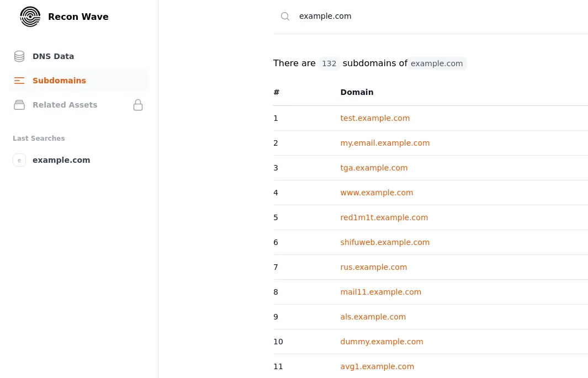Screen dimensions: 588x378
Task: Click the Recon Wave spiral logo
Action: [x=30, y=17]
